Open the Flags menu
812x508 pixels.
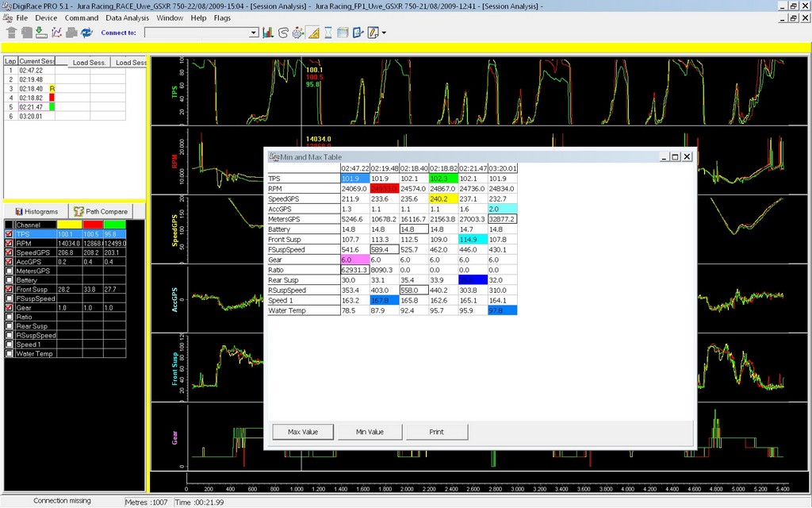[222, 17]
